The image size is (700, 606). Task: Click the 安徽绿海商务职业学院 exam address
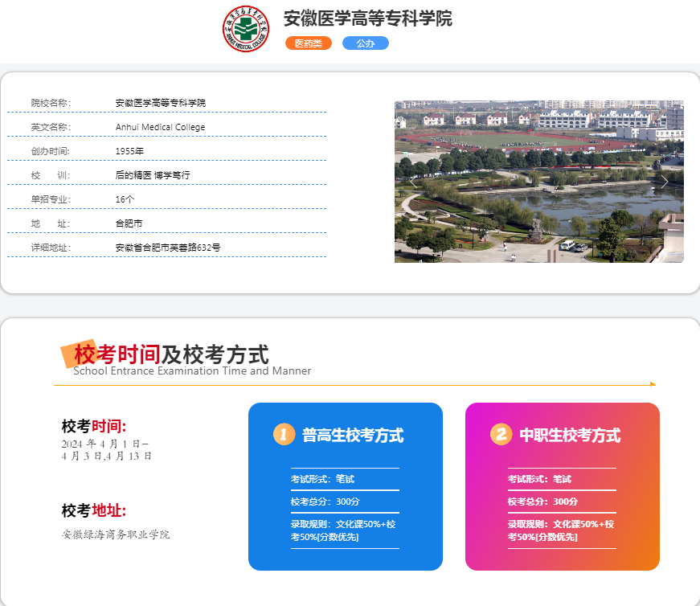point(116,534)
